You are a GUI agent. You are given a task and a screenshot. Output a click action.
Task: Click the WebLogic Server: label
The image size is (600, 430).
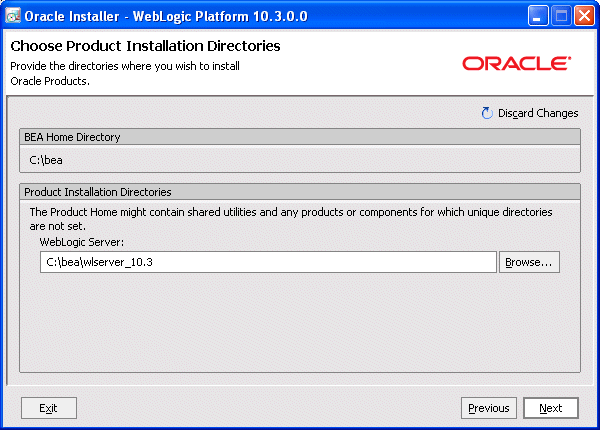tap(82, 242)
